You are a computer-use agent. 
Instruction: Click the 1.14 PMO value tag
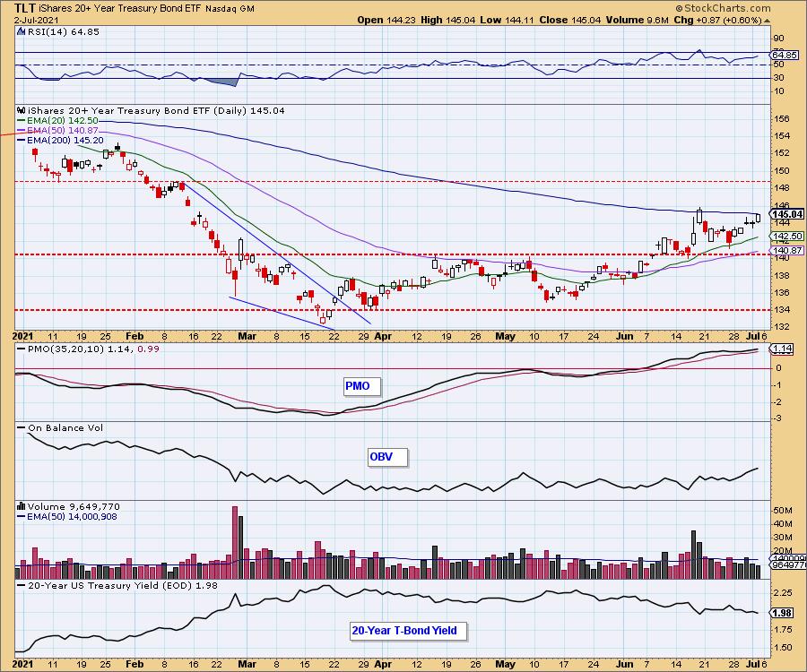[x=782, y=349]
